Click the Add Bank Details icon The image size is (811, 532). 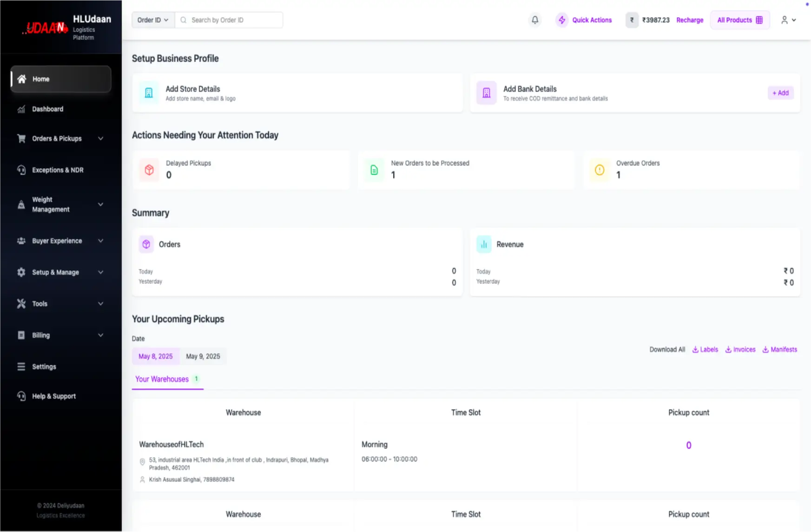coord(487,93)
